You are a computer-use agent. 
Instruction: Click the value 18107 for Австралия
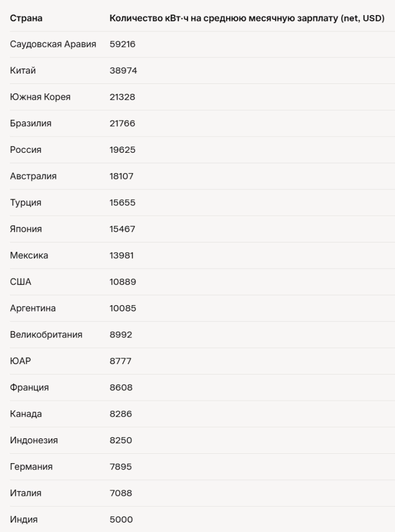click(121, 176)
